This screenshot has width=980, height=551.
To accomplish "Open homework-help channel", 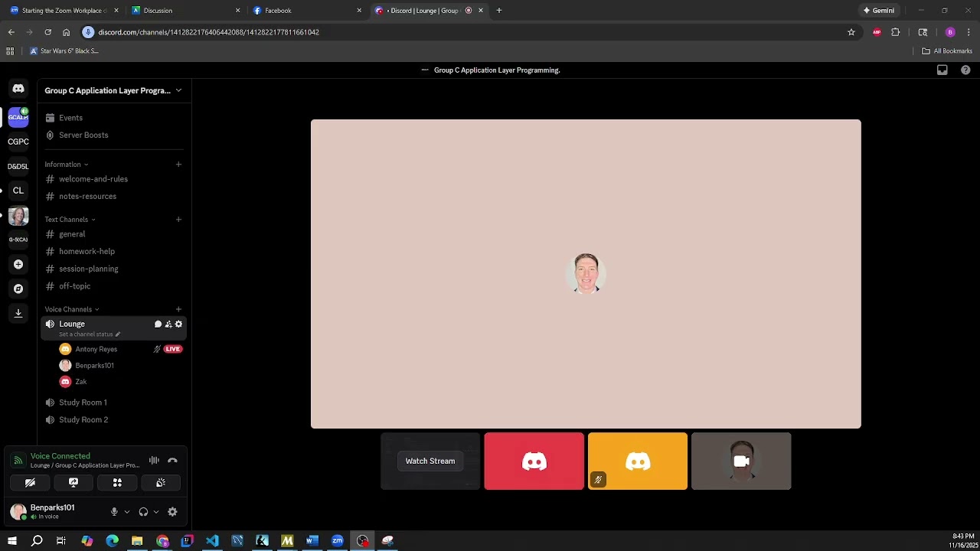I will tap(113, 252).
